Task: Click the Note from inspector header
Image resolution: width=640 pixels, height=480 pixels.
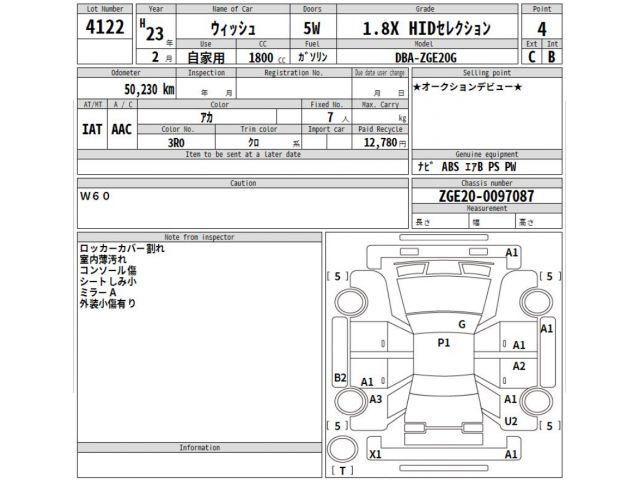Action: point(200,237)
